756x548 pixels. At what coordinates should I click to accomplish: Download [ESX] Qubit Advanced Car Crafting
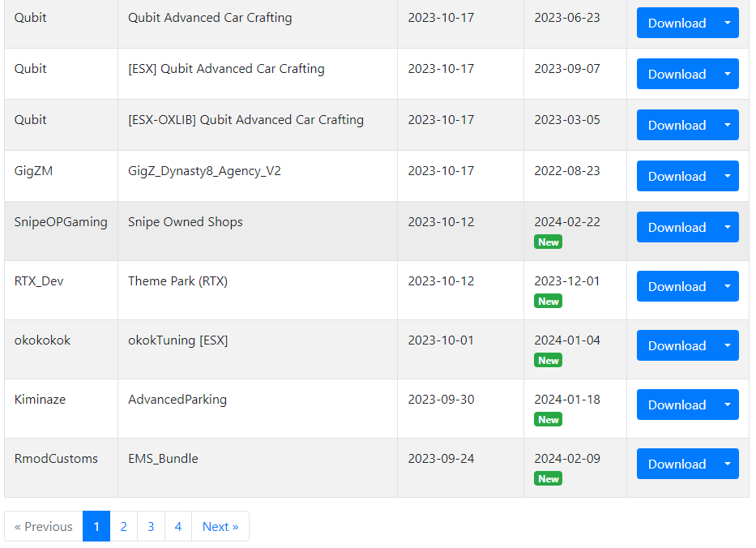(677, 74)
